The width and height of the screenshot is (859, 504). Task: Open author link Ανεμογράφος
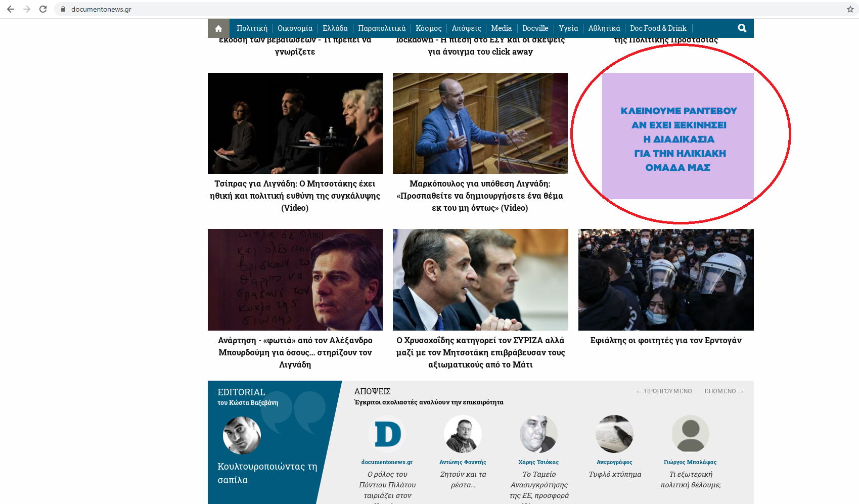tap(614, 462)
